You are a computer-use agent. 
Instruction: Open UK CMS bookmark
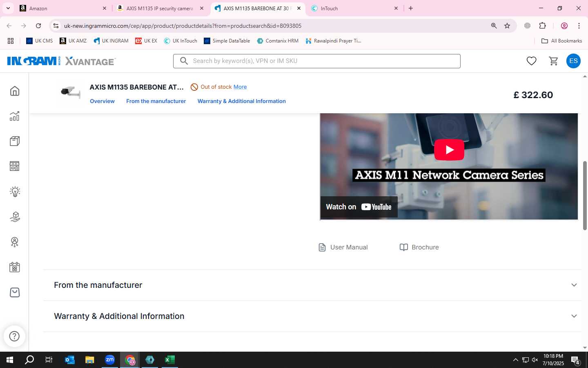point(40,41)
